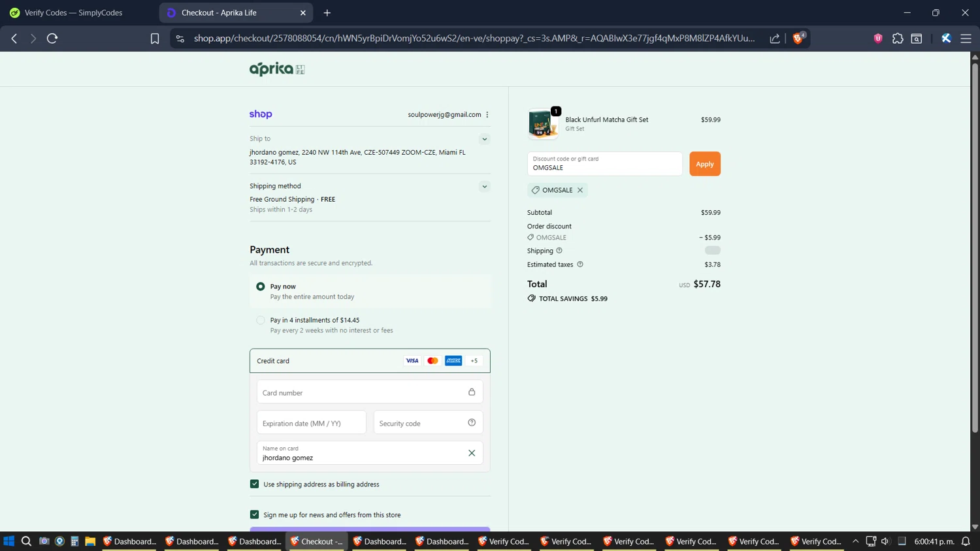The image size is (980, 551).
Task: Expand the Shipping method section
Action: (485, 187)
